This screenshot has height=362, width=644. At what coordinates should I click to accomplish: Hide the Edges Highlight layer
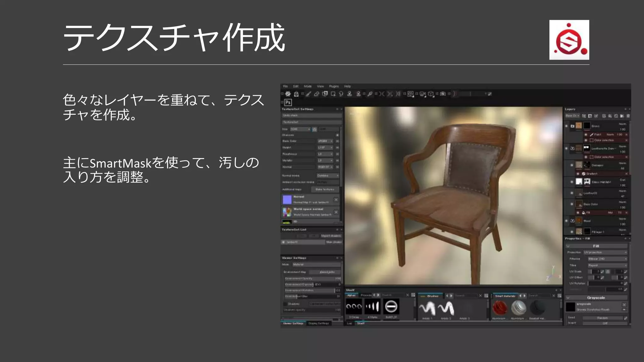point(572,182)
